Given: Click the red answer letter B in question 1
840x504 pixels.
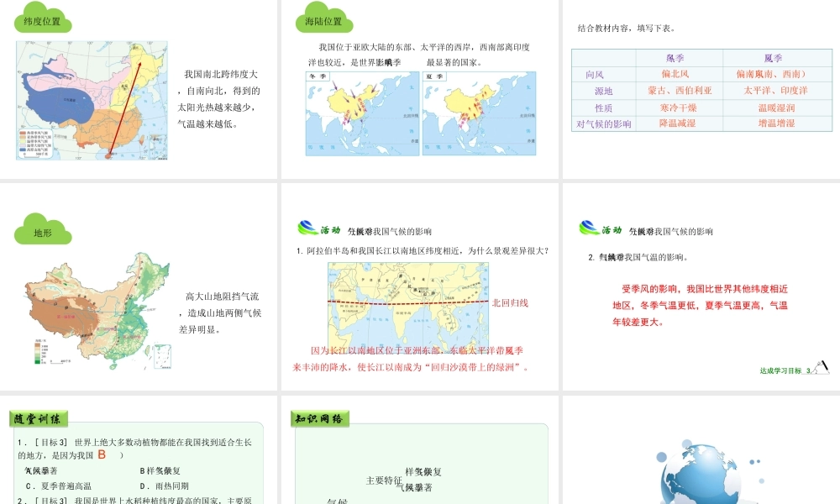Looking at the screenshot, I should [102, 454].
